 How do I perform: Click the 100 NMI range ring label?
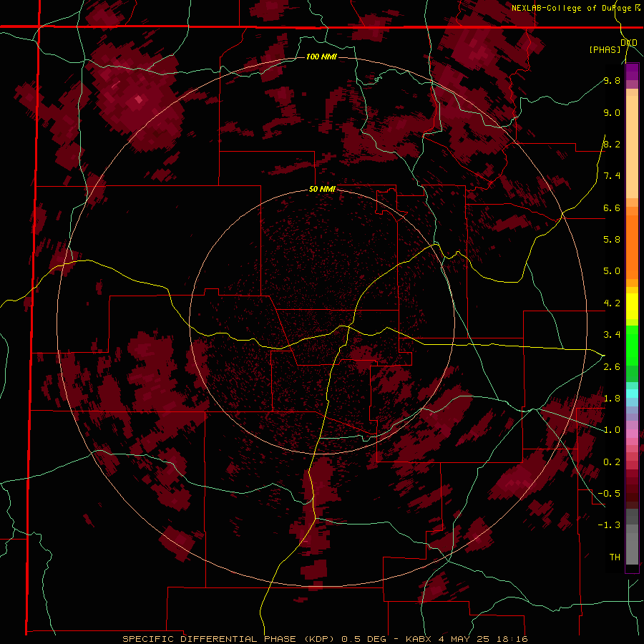[321, 57]
